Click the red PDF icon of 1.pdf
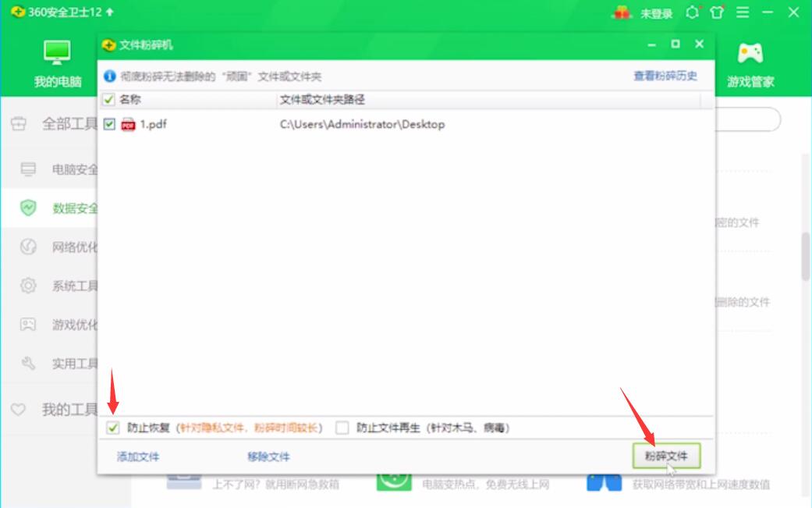Viewport: 812px width, 508px height. pyautogui.click(x=128, y=124)
